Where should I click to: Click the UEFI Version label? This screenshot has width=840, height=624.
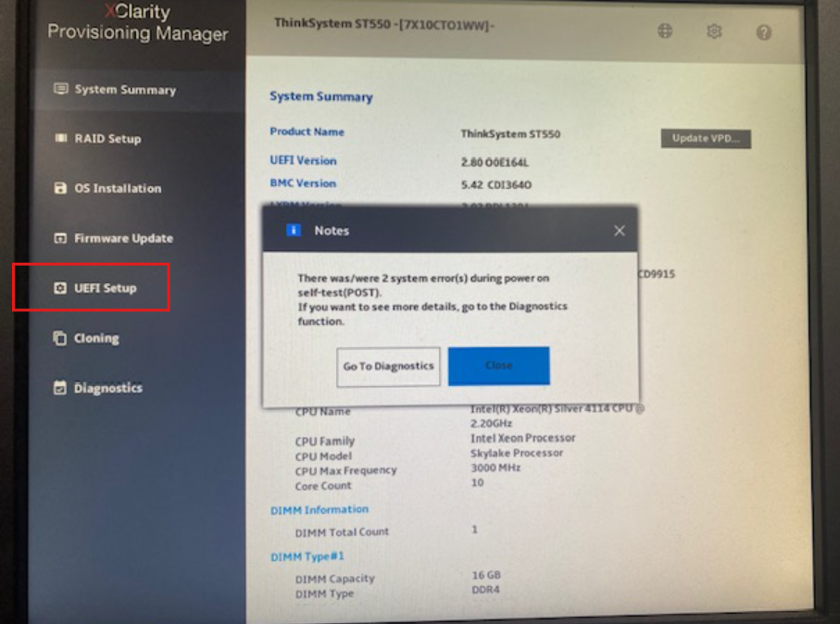(x=303, y=160)
